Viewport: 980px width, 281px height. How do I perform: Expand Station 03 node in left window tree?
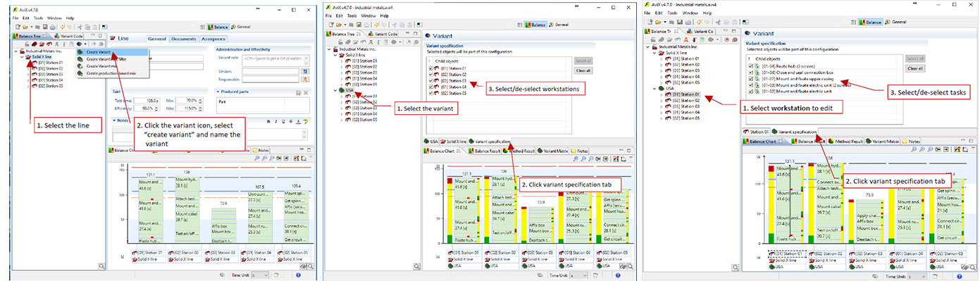28,75
